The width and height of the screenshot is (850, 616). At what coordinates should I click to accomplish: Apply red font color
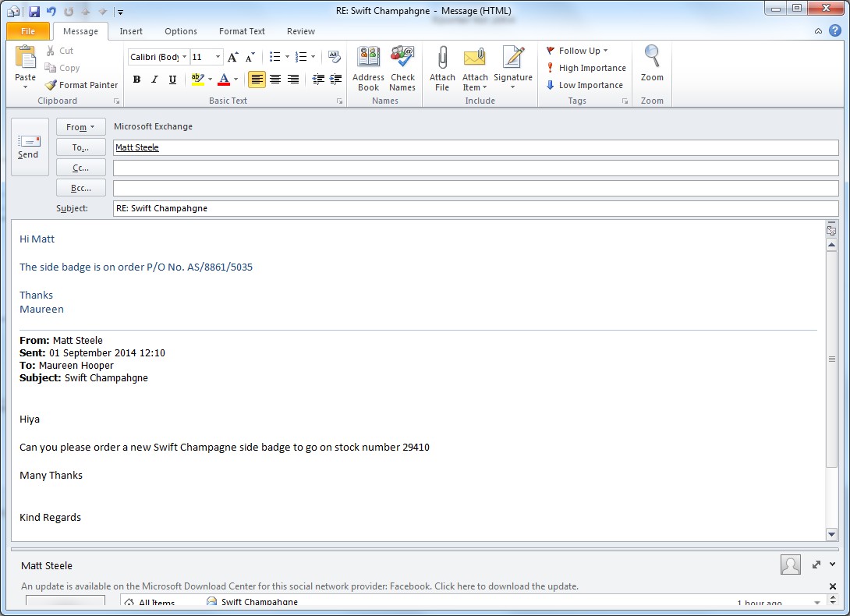point(224,80)
